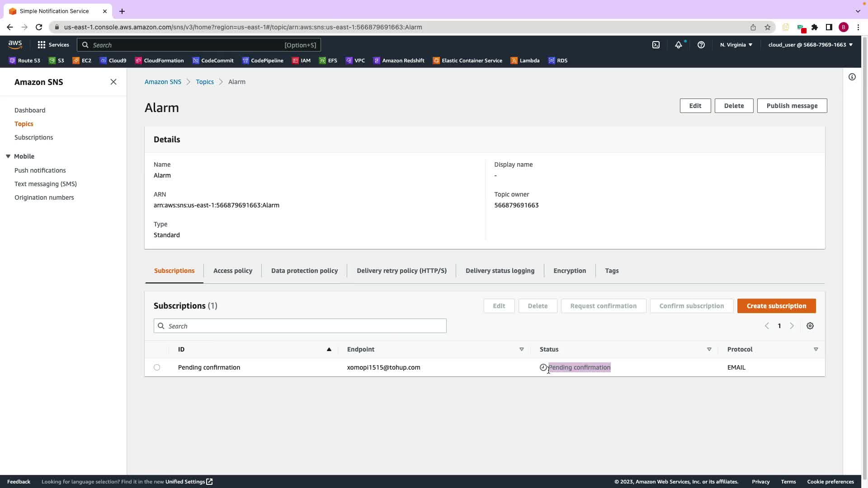Go to Topics breadcrumb link
This screenshot has height=488, width=868.
click(x=205, y=82)
